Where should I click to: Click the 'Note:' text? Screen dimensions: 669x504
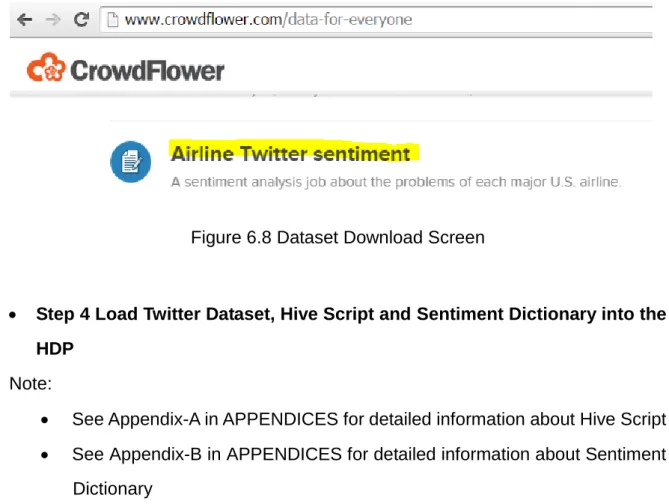point(30,383)
